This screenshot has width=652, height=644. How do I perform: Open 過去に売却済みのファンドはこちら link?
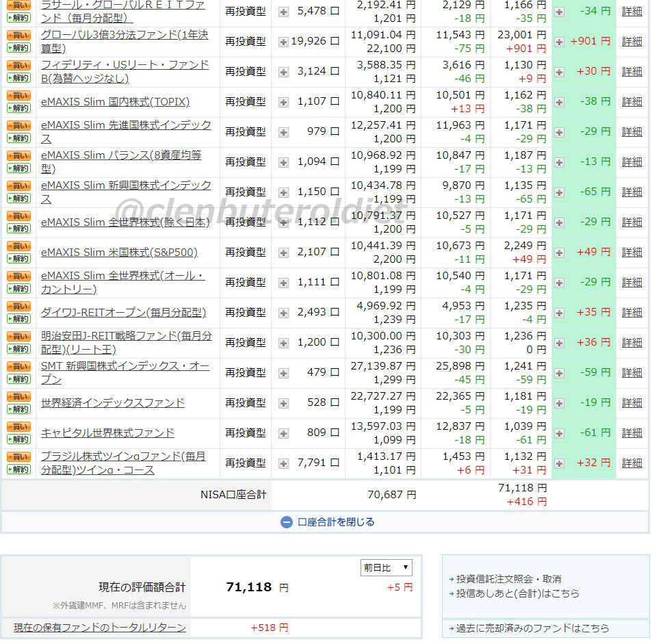[x=533, y=628]
